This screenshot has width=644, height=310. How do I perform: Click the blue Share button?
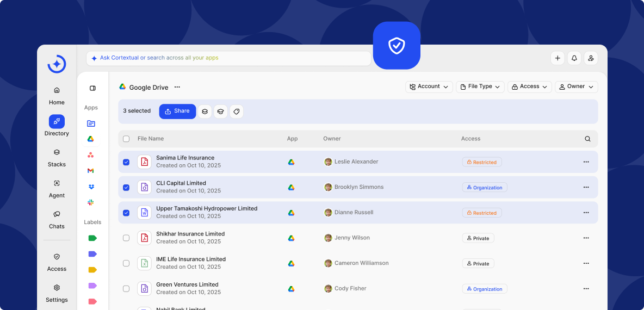[x=177, y=111]
